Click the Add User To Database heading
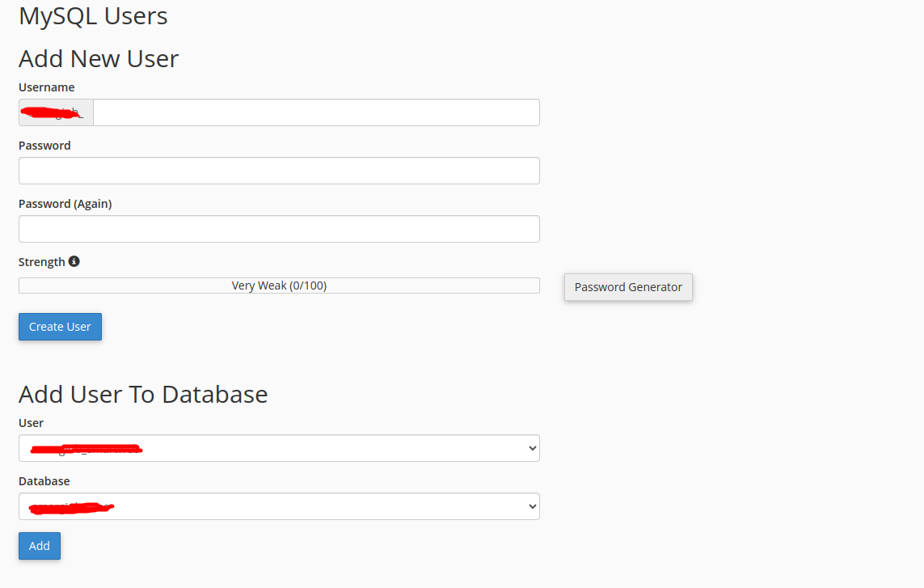 [x=143, y=394]
